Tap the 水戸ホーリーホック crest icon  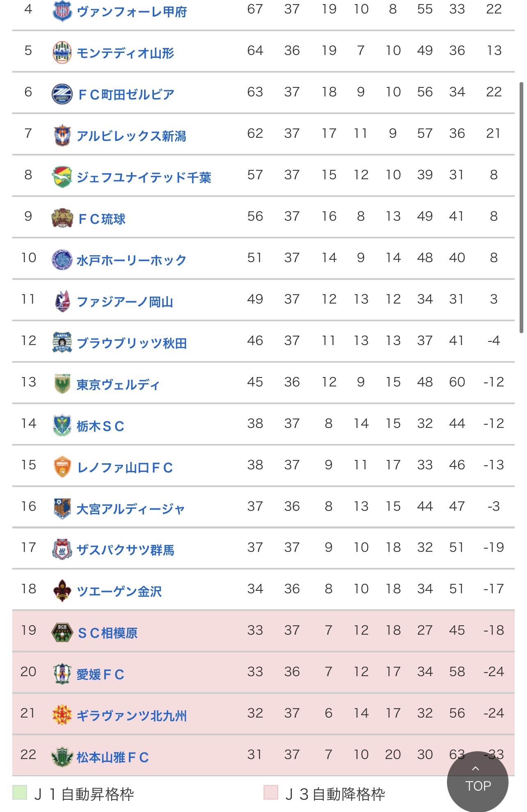[x=62, y=260]
